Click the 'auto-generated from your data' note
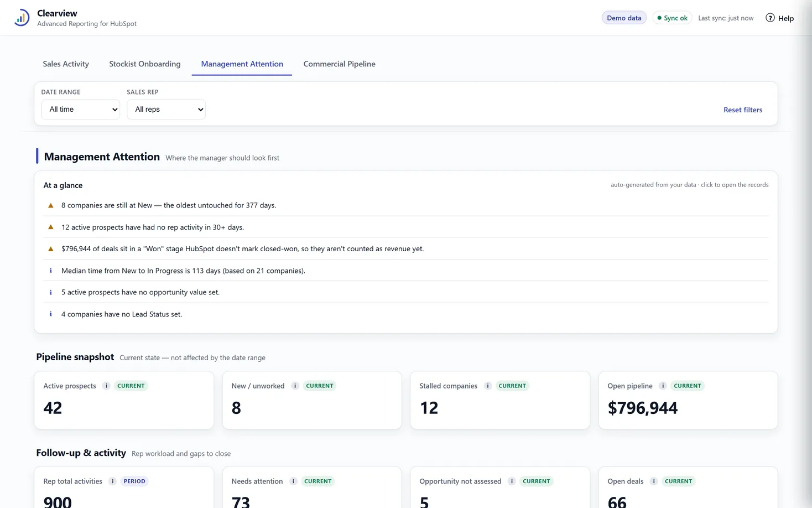The width and height of the screenshot is (812, 508). [x=653, y=185]
